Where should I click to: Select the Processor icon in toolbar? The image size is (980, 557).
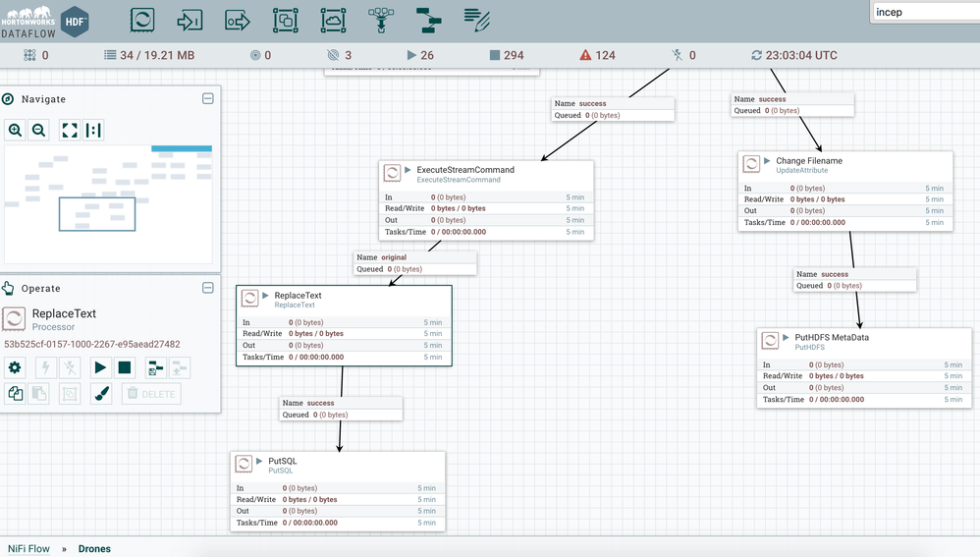pyautogui.click(x=142, y=19)
